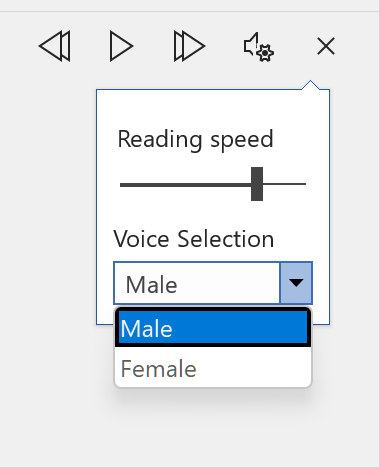Click the Reading speed slider handle
The image size is (379, 467).
[257, 184]
